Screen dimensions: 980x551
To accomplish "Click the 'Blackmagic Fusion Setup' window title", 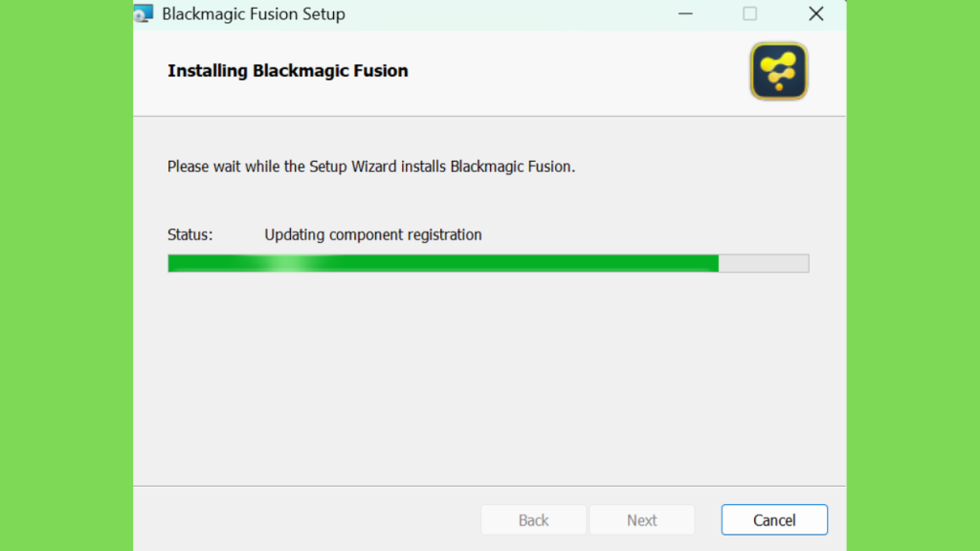I will (253, 13).
